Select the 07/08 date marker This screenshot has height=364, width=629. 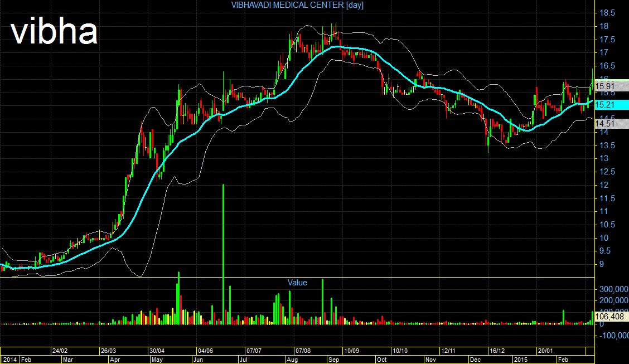[303, 351]
